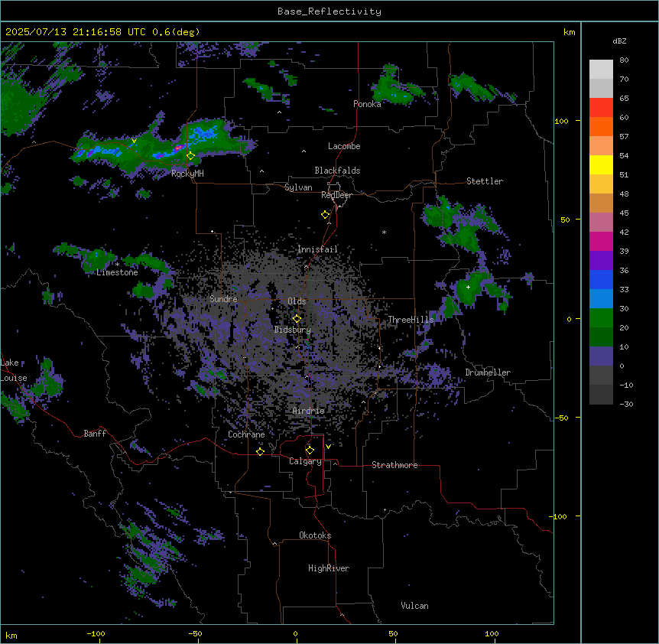Click the yellow V marker east of Calgary
This screenshot has width=659, height=644.
pyautogui.click(x=328, y=447)
